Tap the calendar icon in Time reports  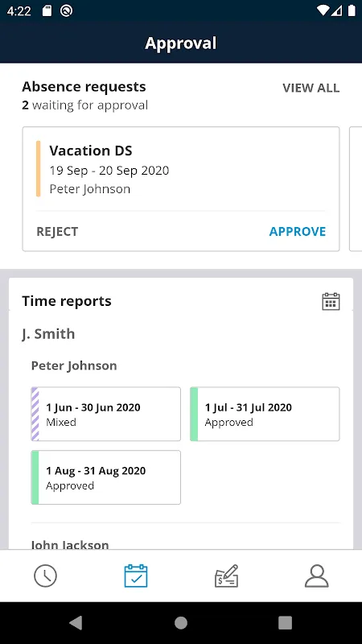(x=331, y=301)
